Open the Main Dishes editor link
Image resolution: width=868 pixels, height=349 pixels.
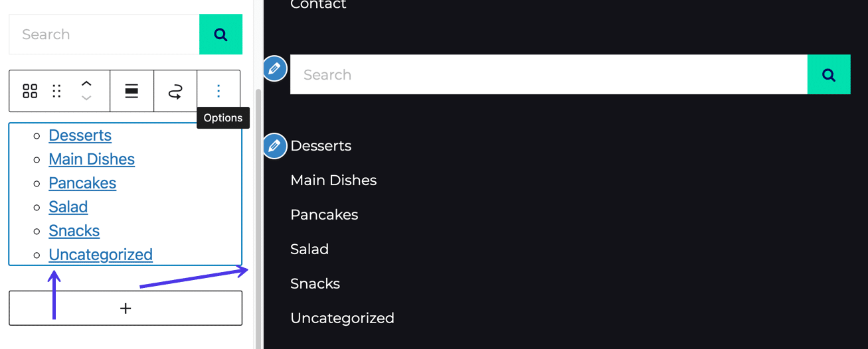tap(92, 159)
